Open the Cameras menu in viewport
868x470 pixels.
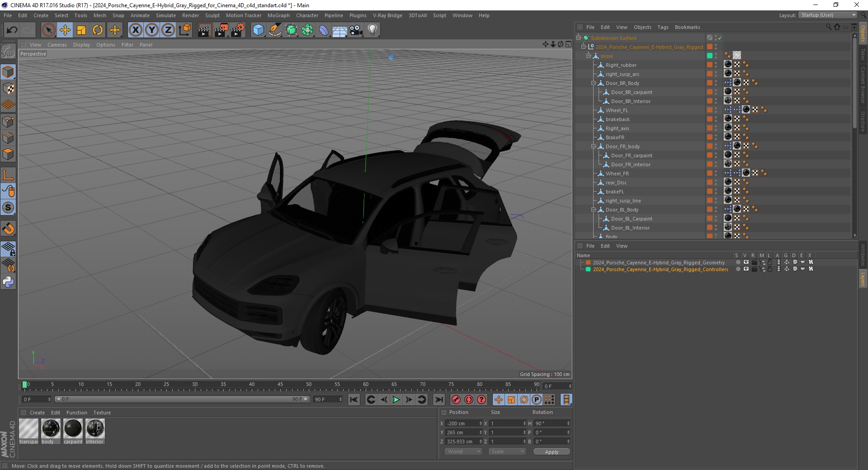57,45
